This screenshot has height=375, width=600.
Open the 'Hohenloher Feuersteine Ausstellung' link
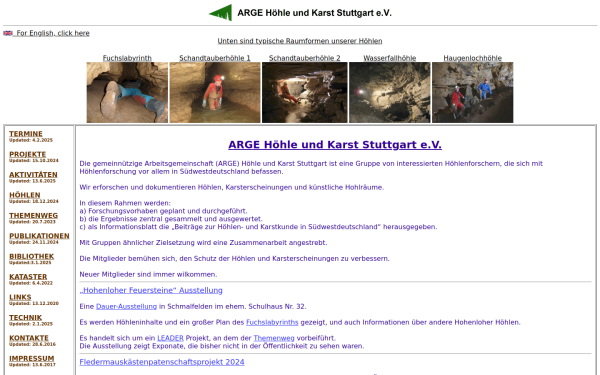click(151, 290)
